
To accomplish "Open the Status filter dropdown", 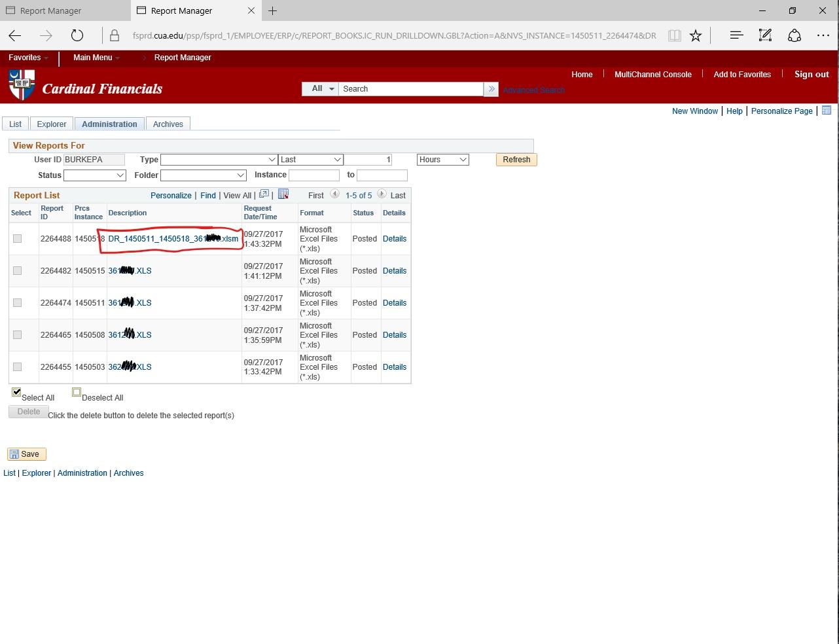I will (94, 175).
